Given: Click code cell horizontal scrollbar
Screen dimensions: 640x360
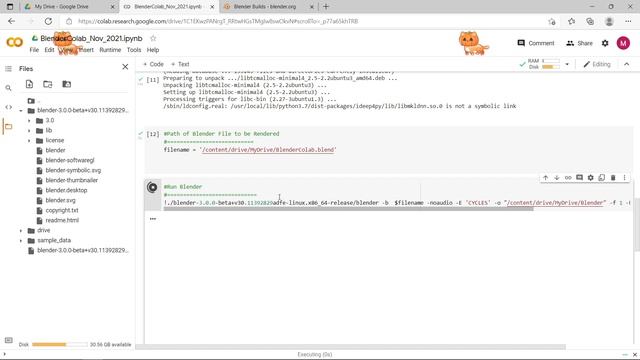Looking at the screenshot, I should pyautogui.click(x=348, y=209).
